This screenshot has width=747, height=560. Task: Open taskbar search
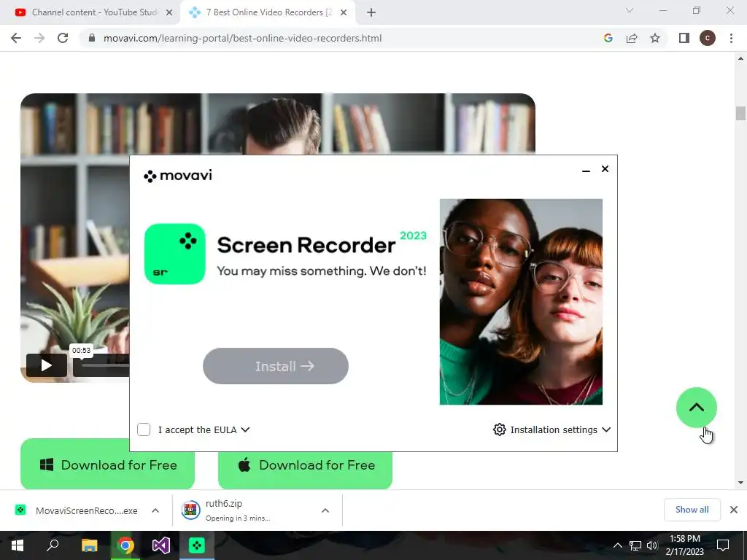click(53, 545)
